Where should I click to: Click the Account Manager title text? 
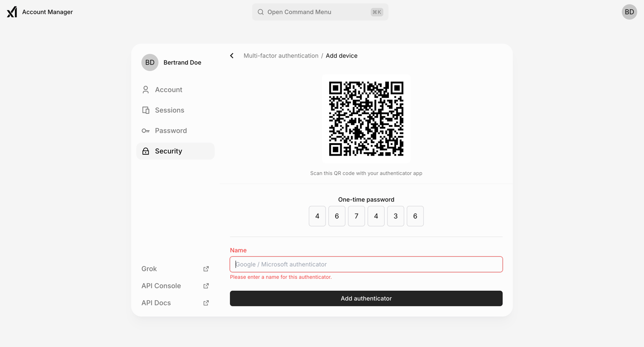click(x=47, y=12)
